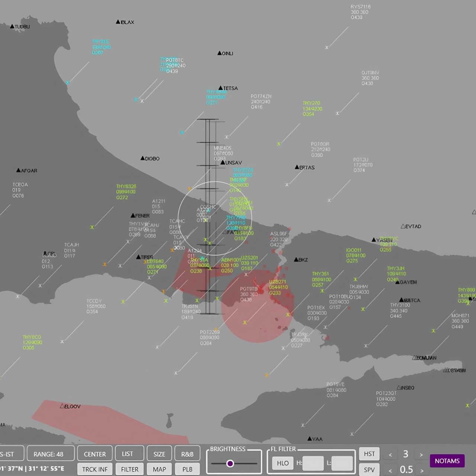Select the FENER waypoint triangle

coord(133,216)
